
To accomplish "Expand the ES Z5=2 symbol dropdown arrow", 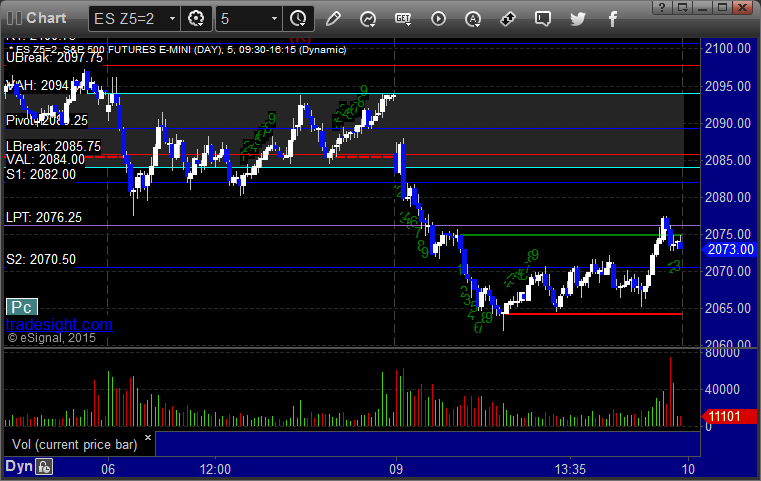I will (x=172, y=19).
